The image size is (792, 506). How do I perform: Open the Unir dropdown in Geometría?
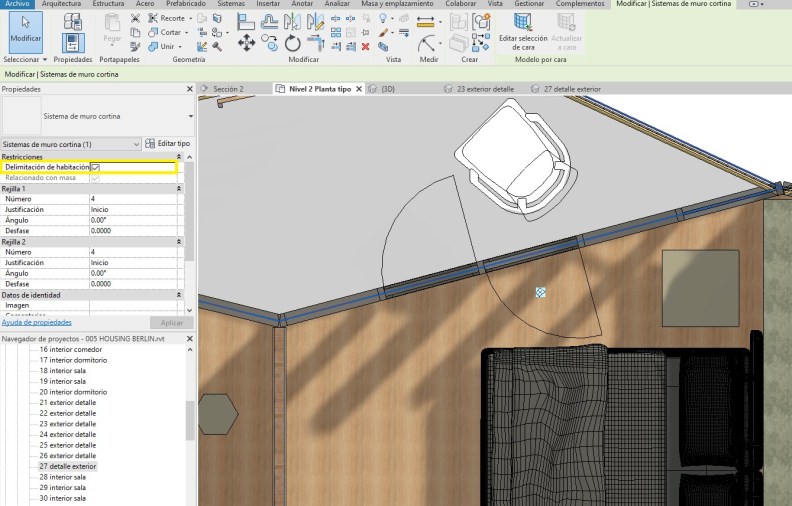coord(181,46)
